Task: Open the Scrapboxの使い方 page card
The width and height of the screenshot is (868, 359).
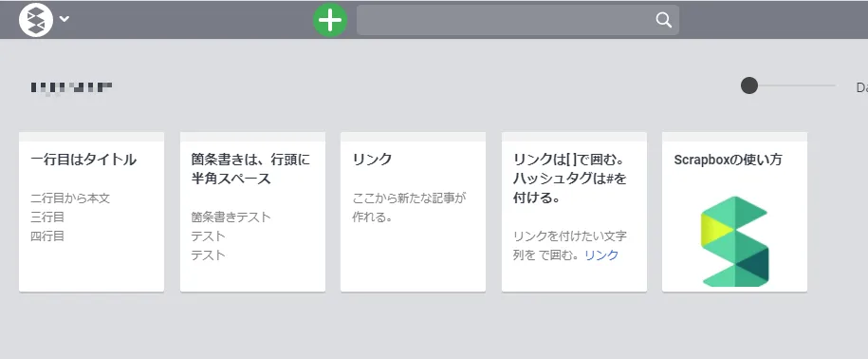Action: [734, 212]
